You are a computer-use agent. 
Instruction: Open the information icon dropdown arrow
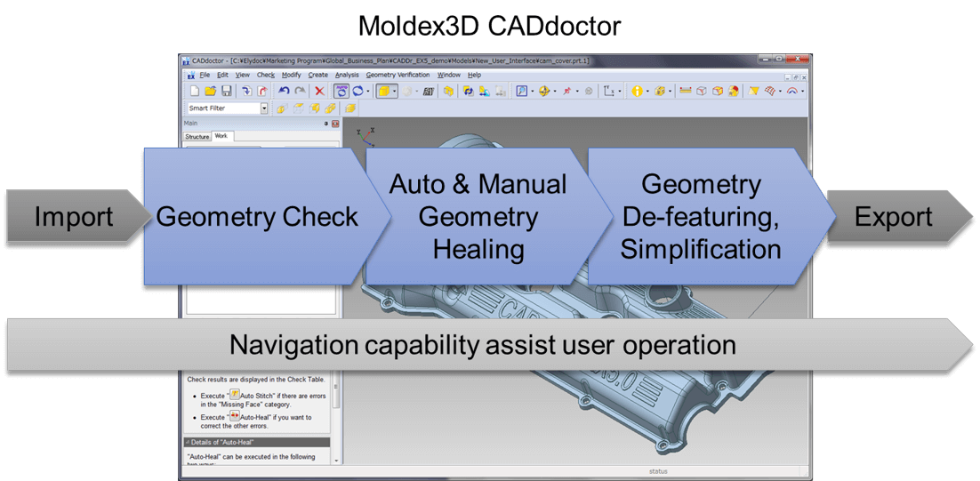tap(647, 92)
